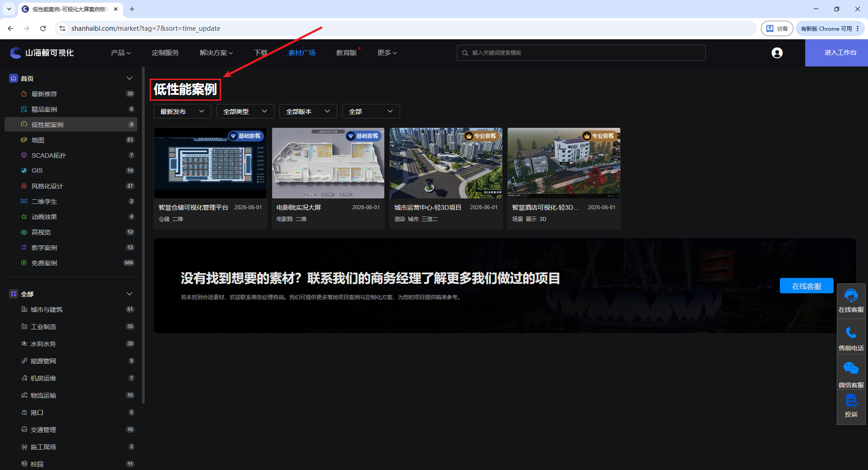Click the 仓储 tag under 智慧仓储
The width and height of the screenshot is (868, 470).
click(x=164, y=219)
